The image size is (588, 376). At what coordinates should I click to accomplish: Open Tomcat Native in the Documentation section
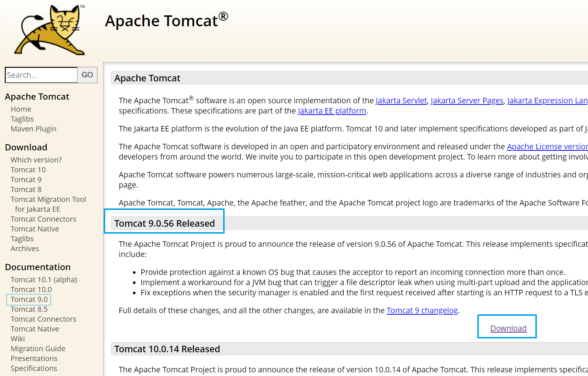pos(35,329)
